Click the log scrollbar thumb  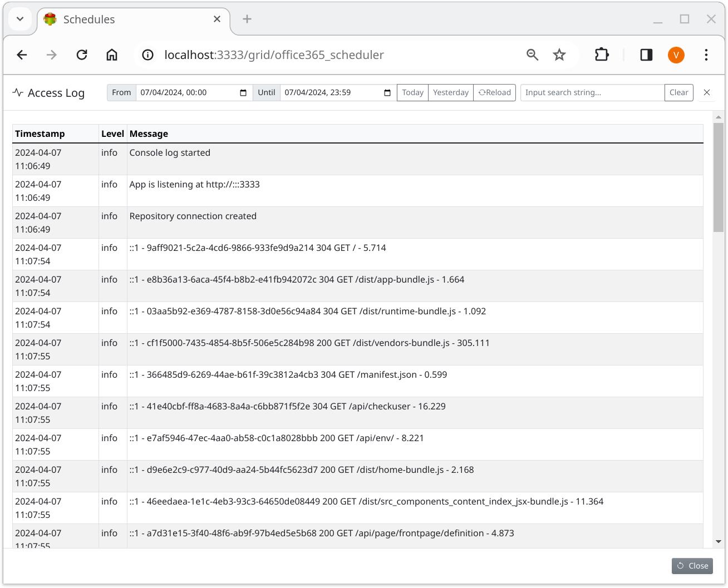[x=719, y=177]
